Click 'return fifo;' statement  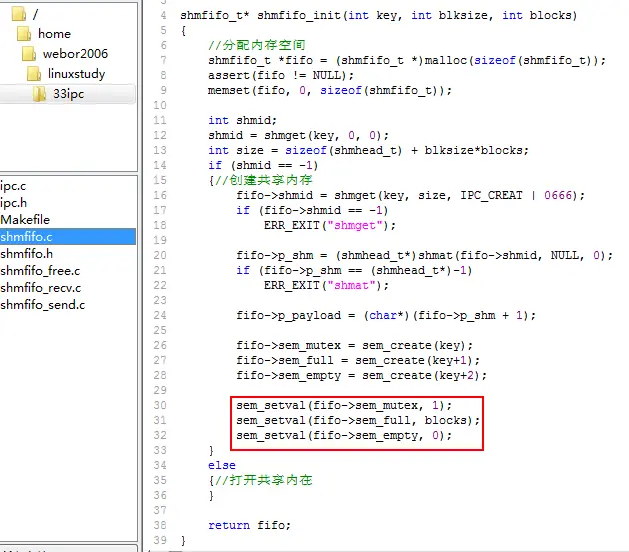click(249, 526)
